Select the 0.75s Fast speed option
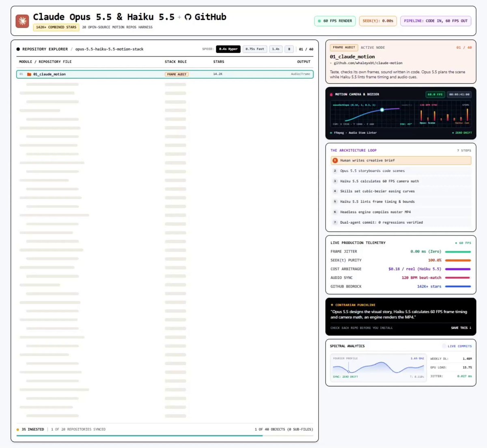Viewport: 487px width, 448px height. (x=255, y=49)
